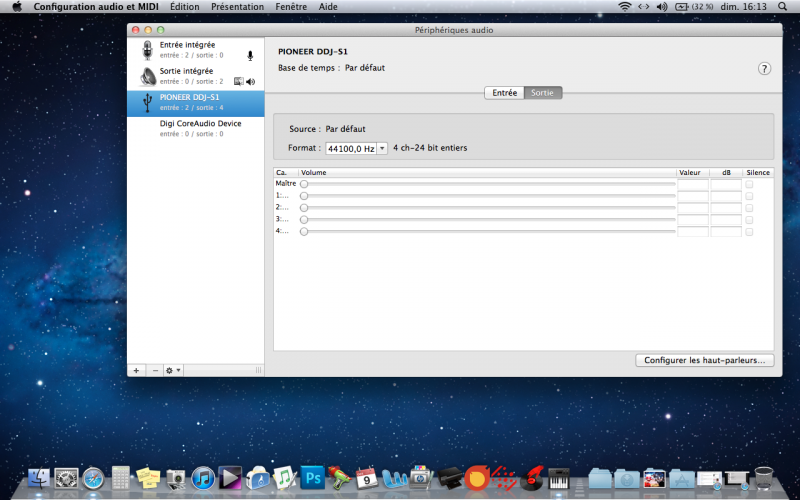Open Applications folder in the Dock
This screenshot has height=500, width=800.
[x=682, y=479]
